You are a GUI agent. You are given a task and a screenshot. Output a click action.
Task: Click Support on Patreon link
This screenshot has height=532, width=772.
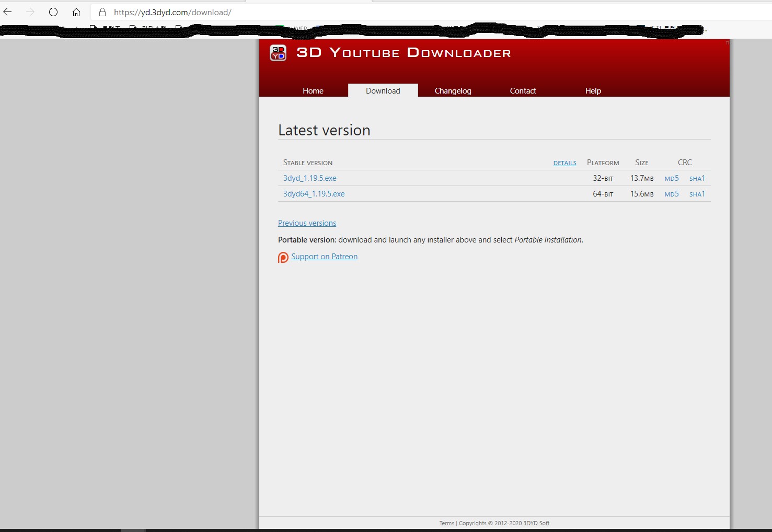[x=325, y=257]
